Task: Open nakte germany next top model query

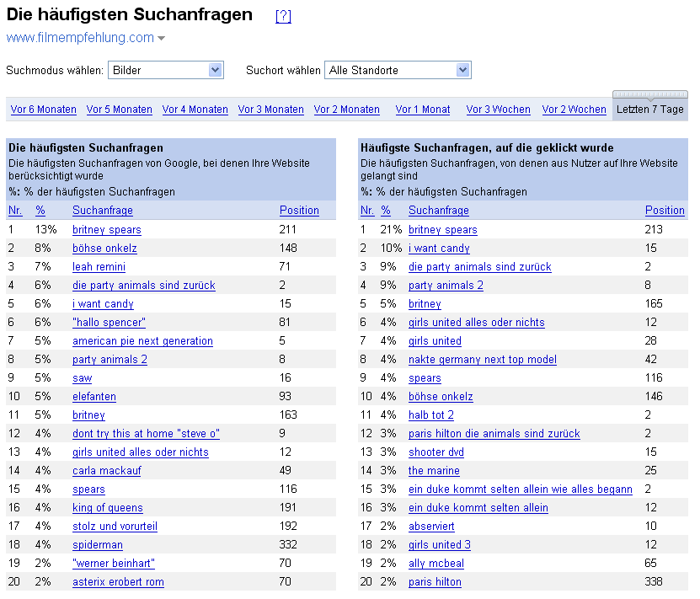Action: point(482,360)
